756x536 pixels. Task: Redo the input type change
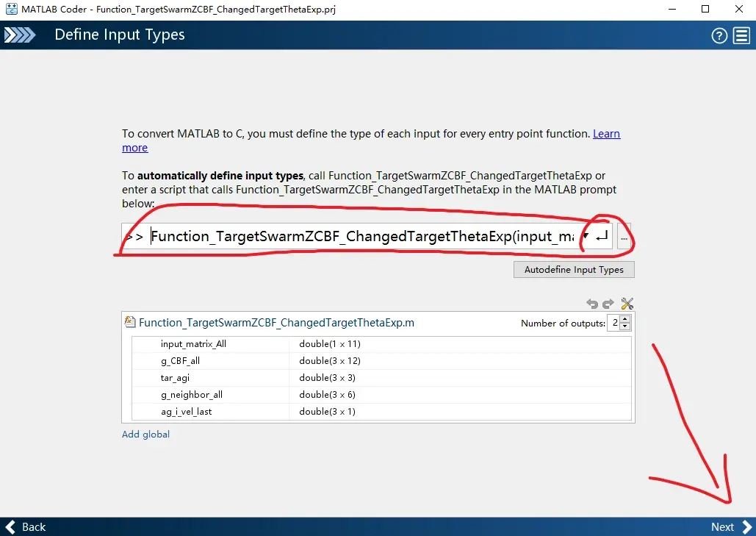point(608,304)
